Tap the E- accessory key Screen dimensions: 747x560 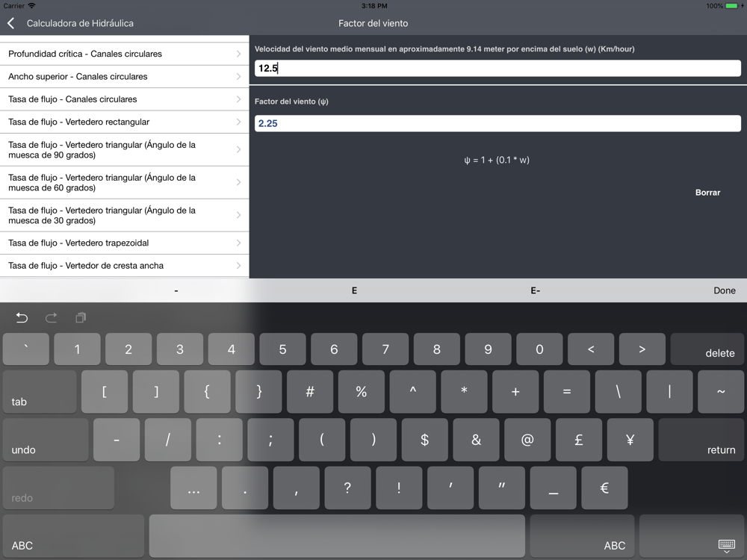pyautogui.click(x=535, y=290)
